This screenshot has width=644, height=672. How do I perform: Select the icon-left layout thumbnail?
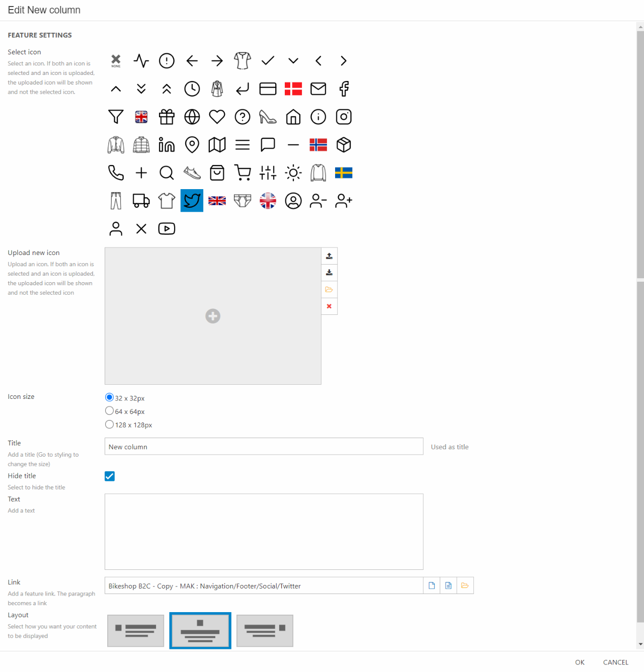136,631
